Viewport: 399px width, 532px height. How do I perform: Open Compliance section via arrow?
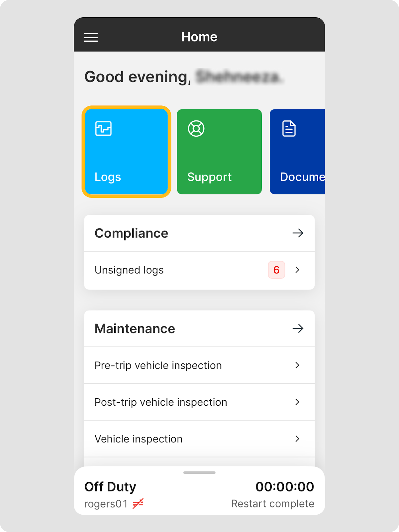pyautogui.click(x=298, y=233)
